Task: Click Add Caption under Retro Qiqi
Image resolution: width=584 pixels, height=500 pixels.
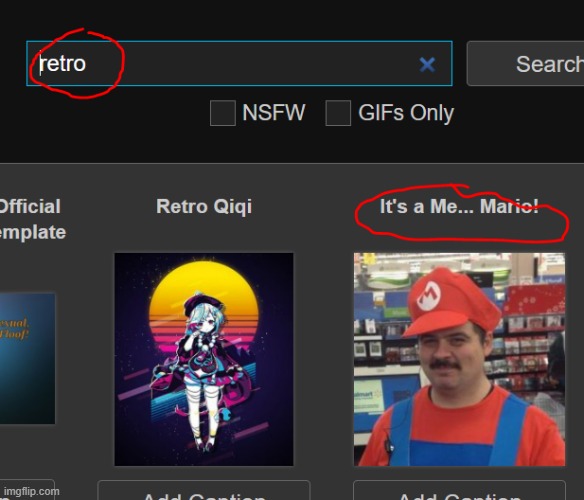Action: [x=204, y=491]
